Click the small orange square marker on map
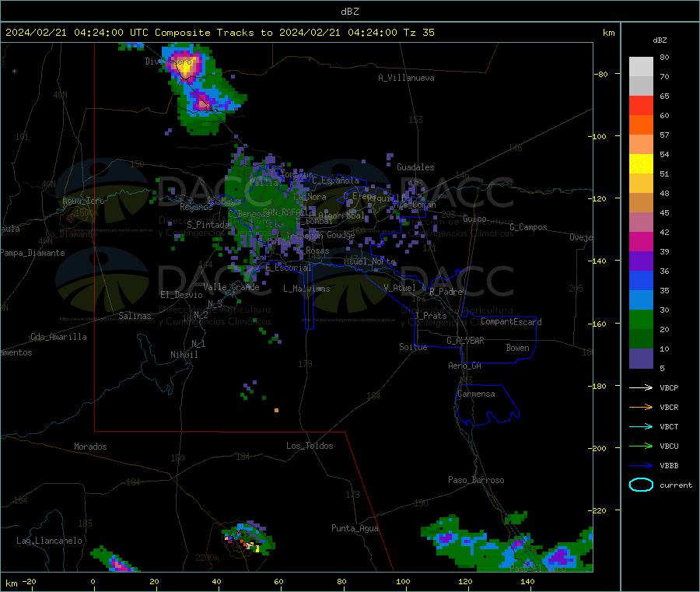 (x=276, y=410)
